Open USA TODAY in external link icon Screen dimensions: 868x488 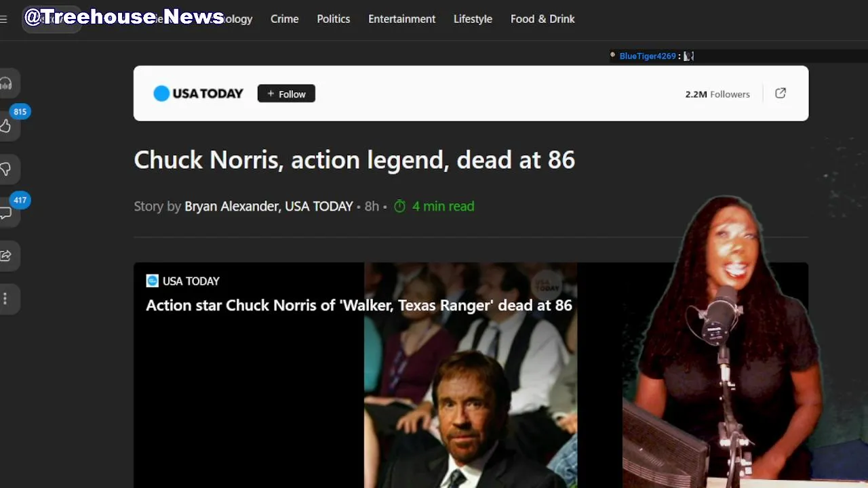tap(781, 94)
